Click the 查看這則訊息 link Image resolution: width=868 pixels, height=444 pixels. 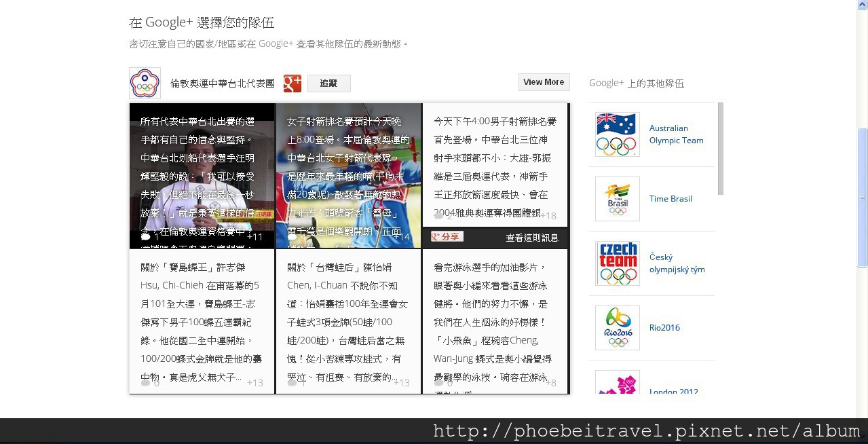[532, 238]
